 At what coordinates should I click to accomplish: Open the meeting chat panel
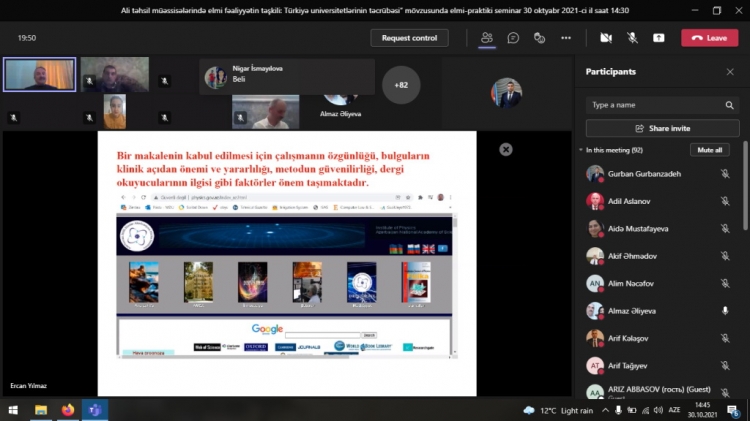point(513,38)
